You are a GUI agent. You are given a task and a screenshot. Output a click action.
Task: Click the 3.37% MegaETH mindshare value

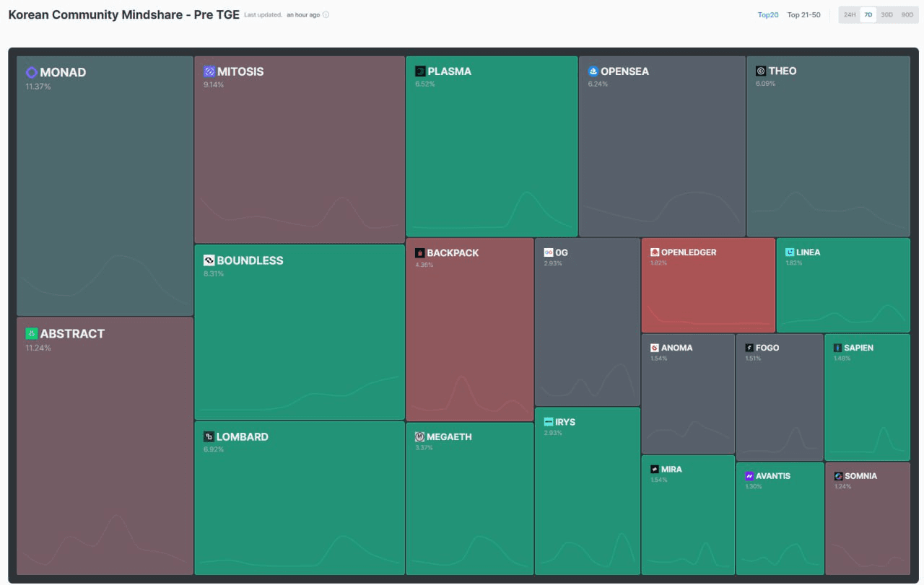pyautogui.click(x=424, y=448)
